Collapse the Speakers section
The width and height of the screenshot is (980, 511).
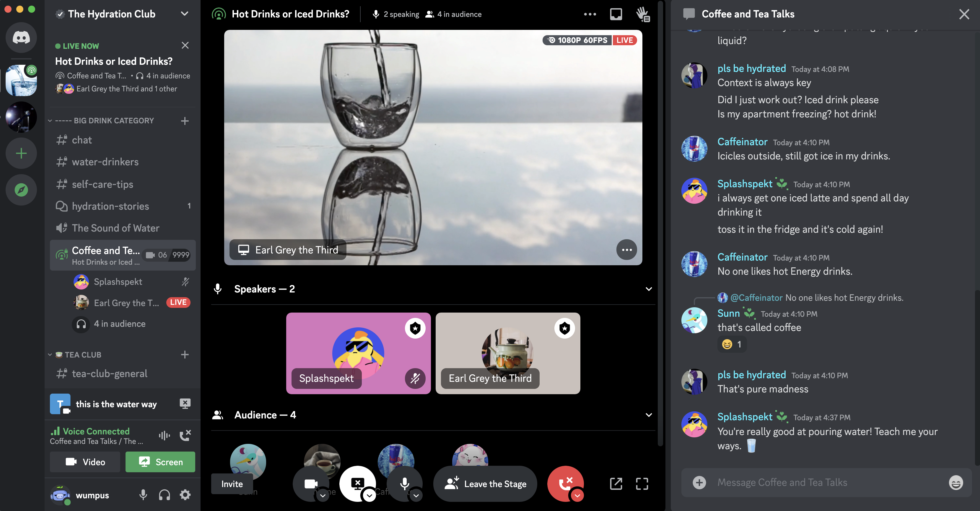coord(649,289)
